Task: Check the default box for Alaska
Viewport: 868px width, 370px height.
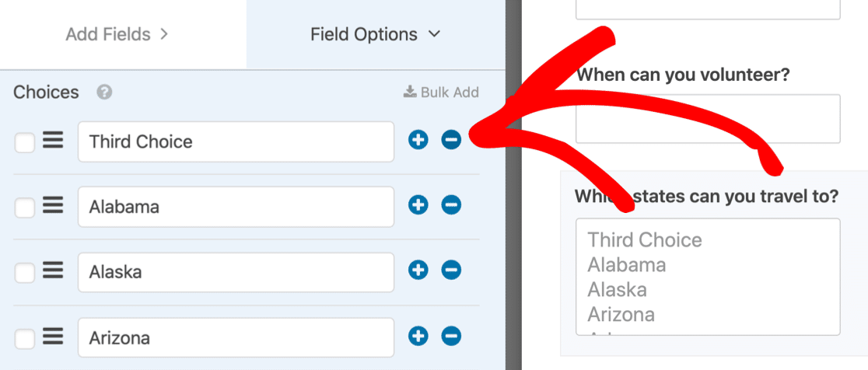Action: click(24, 273)
